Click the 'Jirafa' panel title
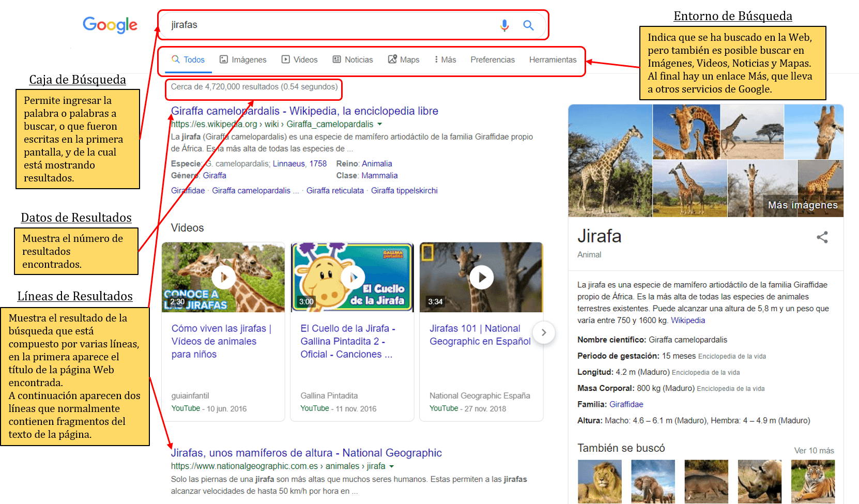859x504 pixels. [x=600, y=236]
